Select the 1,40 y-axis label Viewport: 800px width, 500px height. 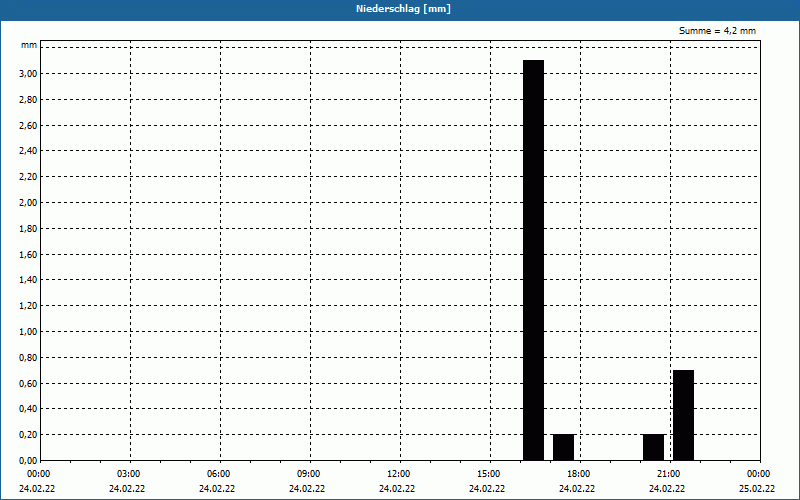pos(28,280)
